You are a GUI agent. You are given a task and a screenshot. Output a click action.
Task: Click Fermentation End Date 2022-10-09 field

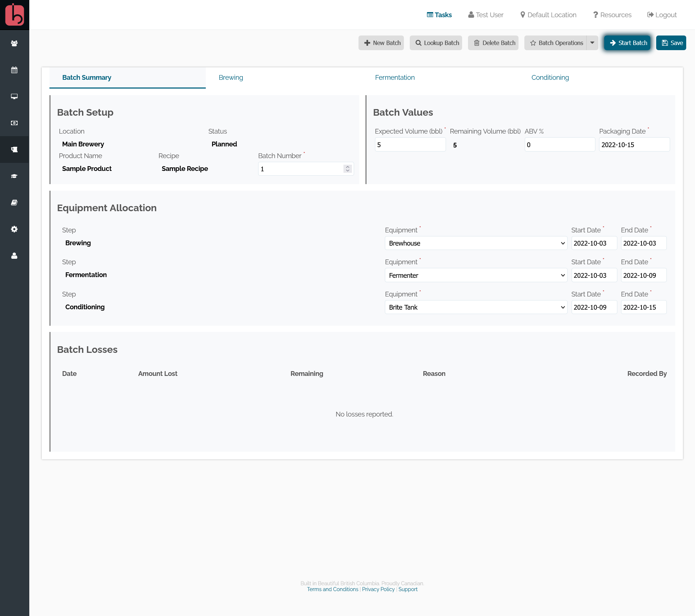coord(644,275)
